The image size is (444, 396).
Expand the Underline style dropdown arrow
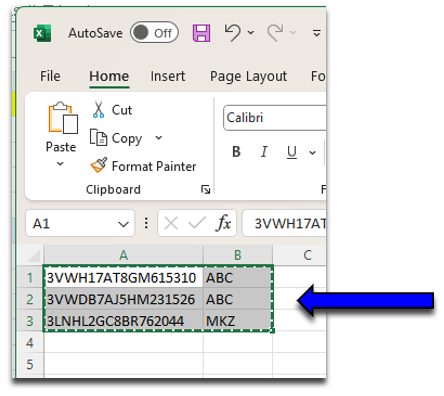pos(312,153)
